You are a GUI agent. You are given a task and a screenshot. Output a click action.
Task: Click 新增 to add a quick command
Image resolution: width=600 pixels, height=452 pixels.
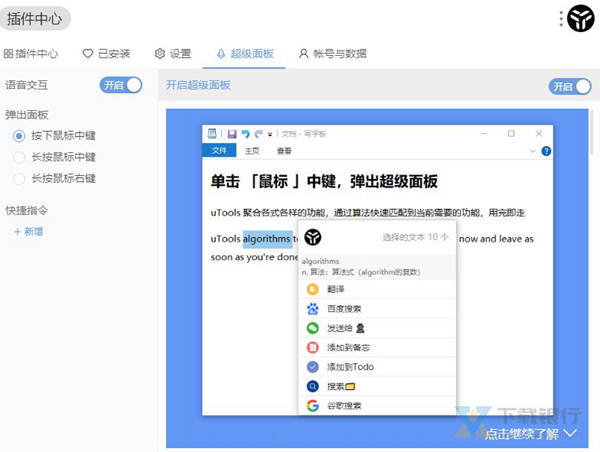coord(28,232)
